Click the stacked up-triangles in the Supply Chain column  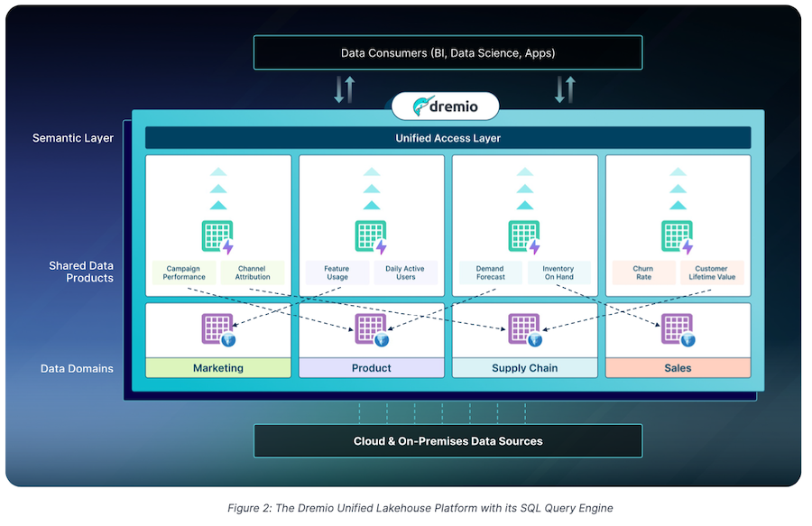tap(524, 189)
